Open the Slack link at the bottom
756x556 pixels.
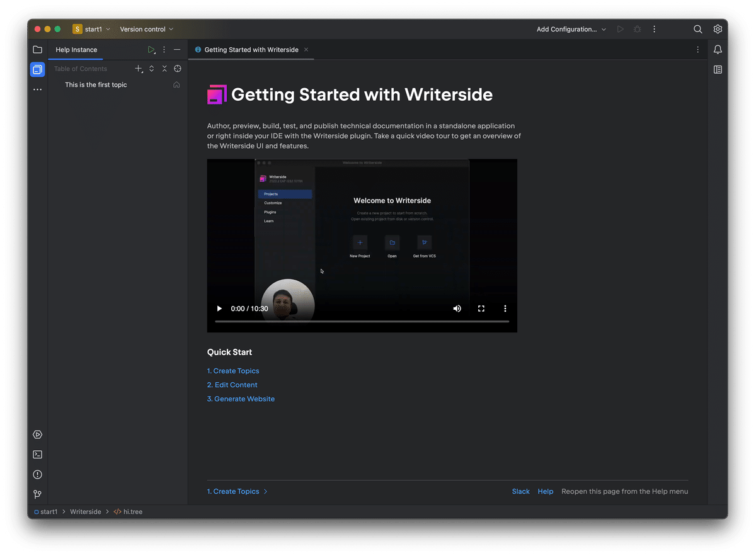(x=520, y=491)
